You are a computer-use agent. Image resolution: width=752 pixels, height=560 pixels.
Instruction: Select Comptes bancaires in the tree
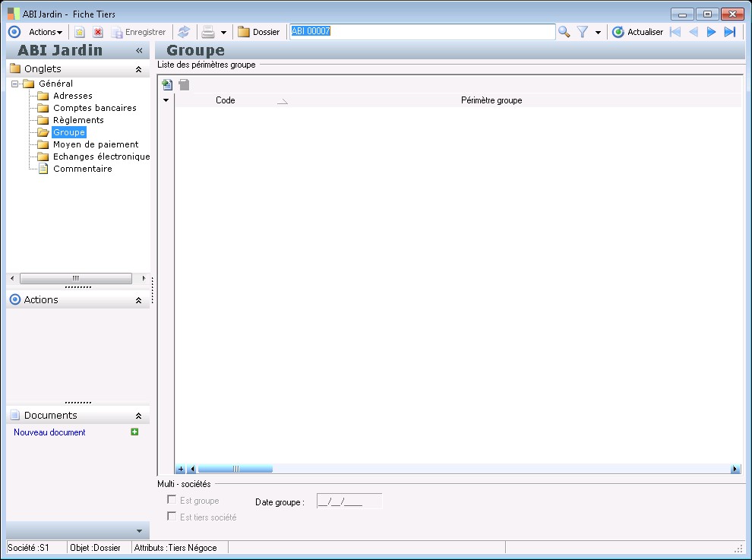pos(94,108)
